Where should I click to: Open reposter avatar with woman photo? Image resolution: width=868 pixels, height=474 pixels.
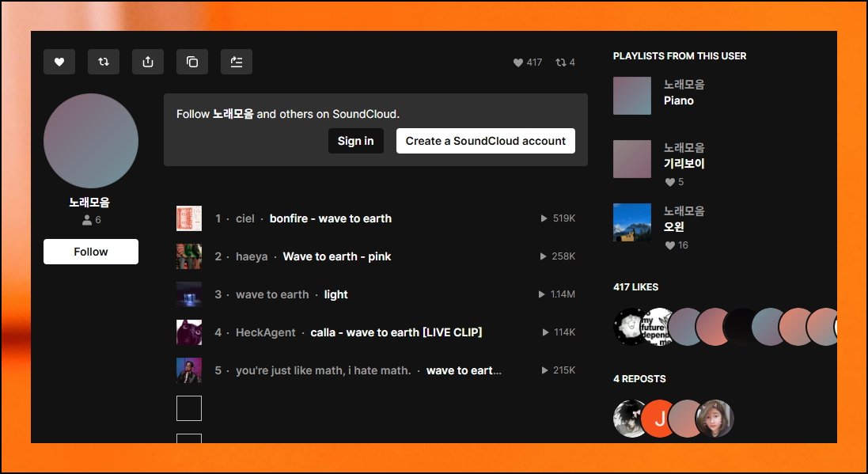pyautogui.click(x=715, y=419)
